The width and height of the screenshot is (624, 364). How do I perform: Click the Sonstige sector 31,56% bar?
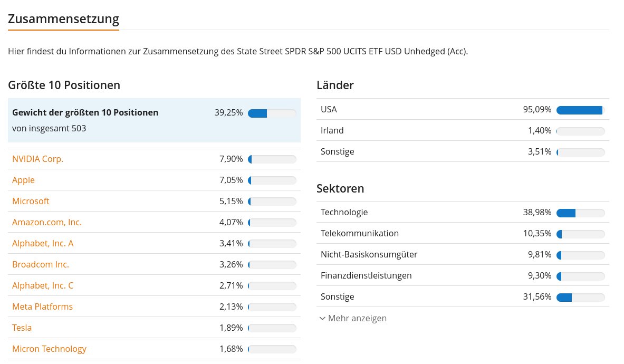coord(581,298)
